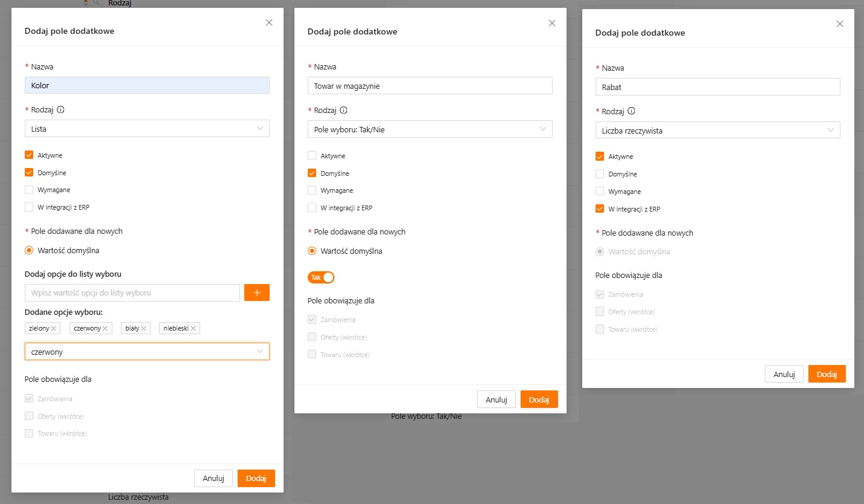Open the Rodzaj dropdown showing Lista
Viewport: 864px width, 504px height.
147,129
